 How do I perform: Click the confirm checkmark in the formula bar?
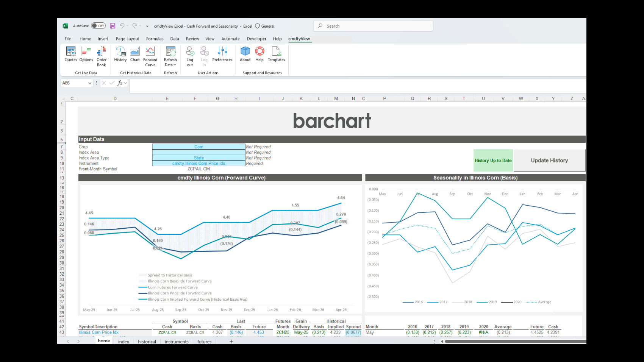tap(112, 83)
